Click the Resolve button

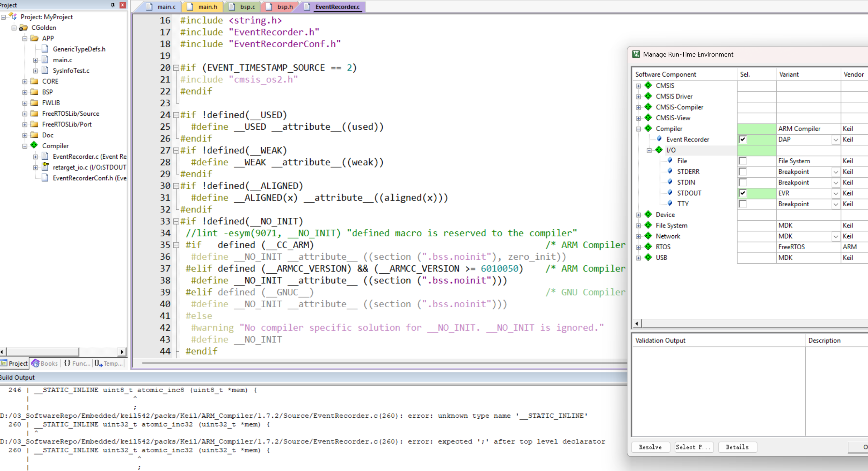(x=650, y=447)
